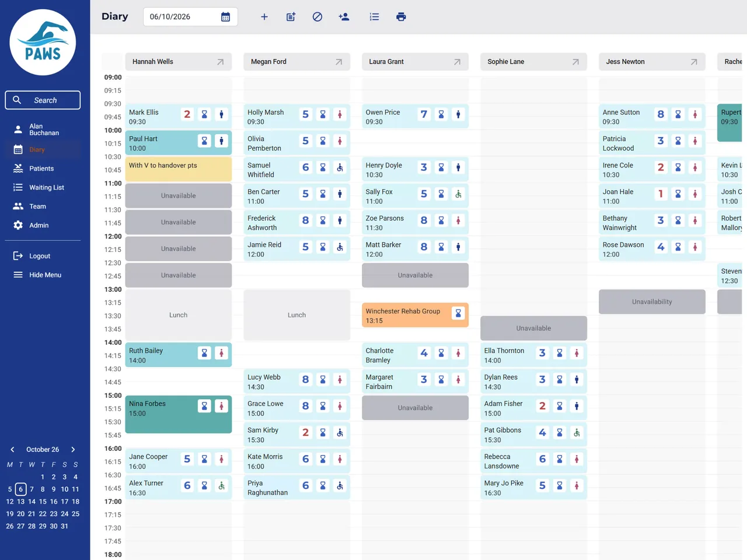Open the Search box

click(43, 100)
